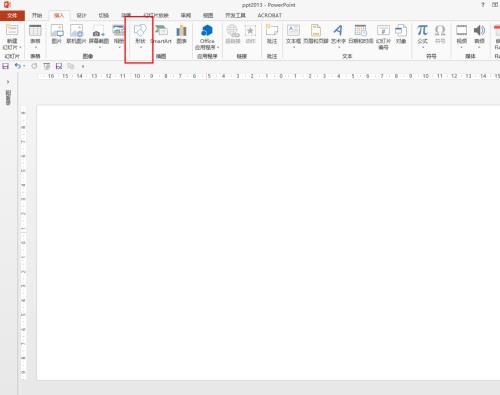Viewport: 500px width, 395px height.
Task: Open the Video (视频) dropdown
Action: tap(462, 47)
